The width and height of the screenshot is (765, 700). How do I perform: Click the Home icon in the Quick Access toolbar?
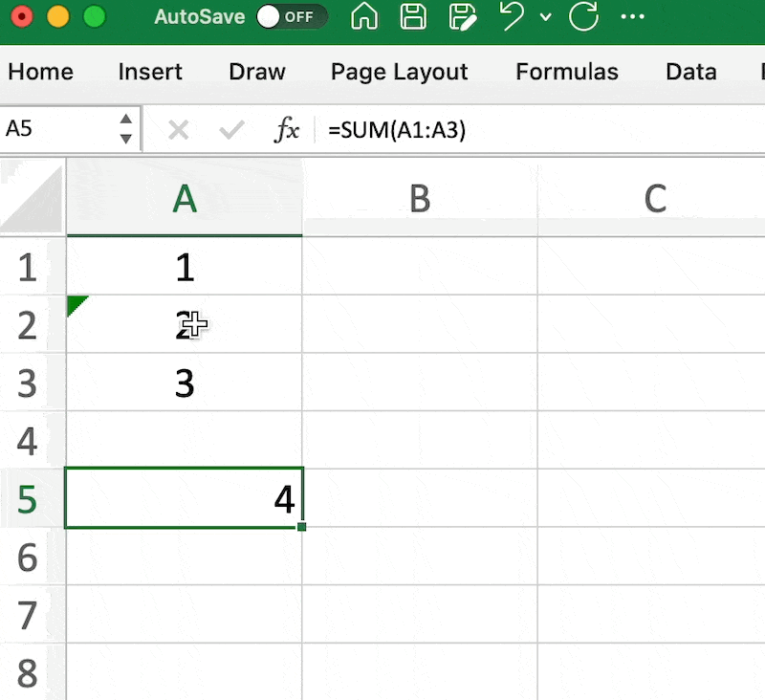coord(364,17)
